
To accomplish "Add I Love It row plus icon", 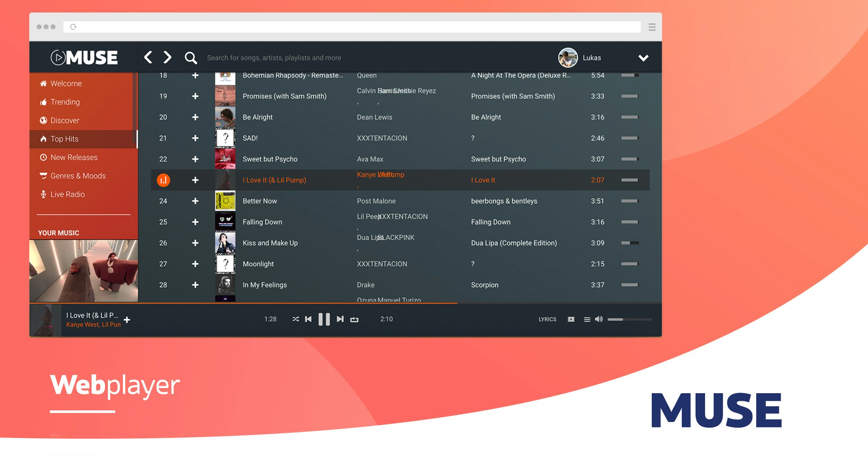I will [195, 180].
